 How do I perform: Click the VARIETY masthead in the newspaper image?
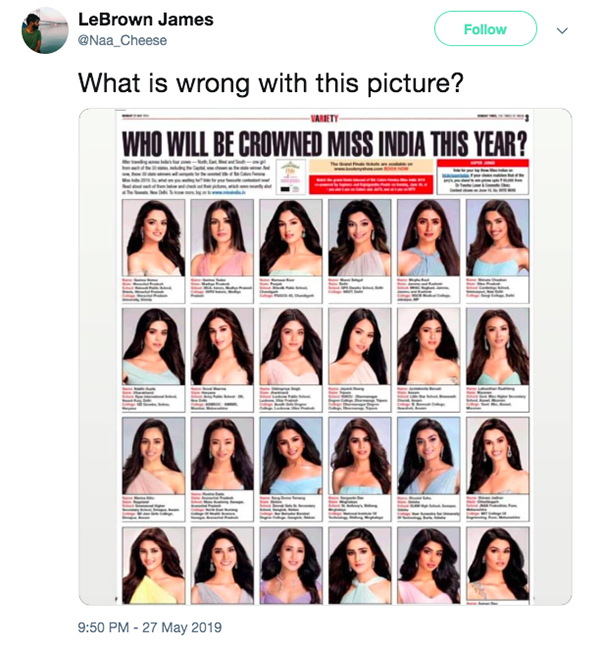(x=325, y=120)
